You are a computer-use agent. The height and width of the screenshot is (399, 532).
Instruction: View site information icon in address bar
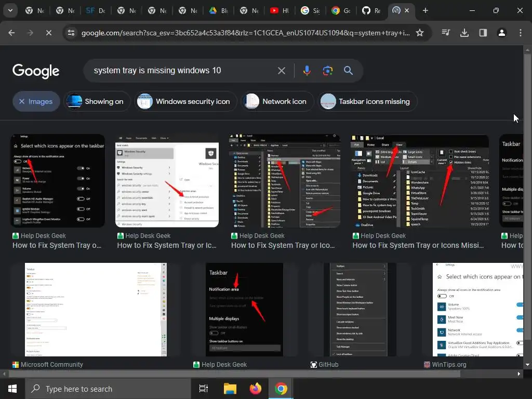click(x=71, y=33)
